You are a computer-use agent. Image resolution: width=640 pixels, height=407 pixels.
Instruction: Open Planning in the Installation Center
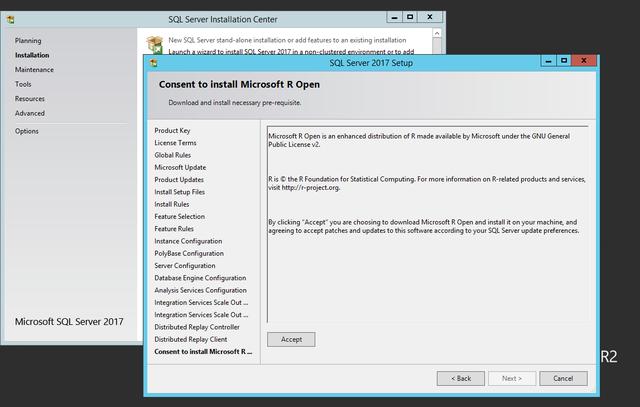28,40
